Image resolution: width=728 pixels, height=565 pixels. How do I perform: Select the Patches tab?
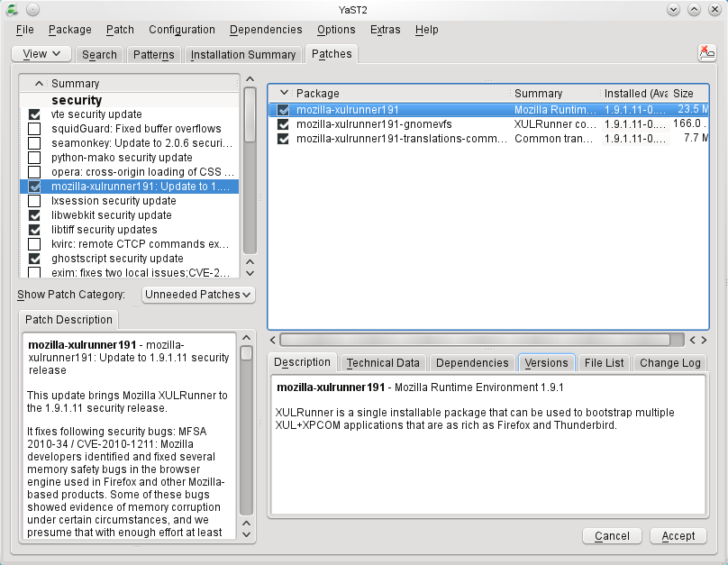[x=332, y=54]
